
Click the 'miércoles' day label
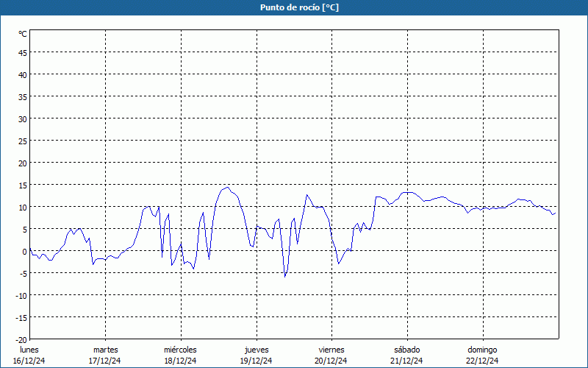tap(180, 350)
